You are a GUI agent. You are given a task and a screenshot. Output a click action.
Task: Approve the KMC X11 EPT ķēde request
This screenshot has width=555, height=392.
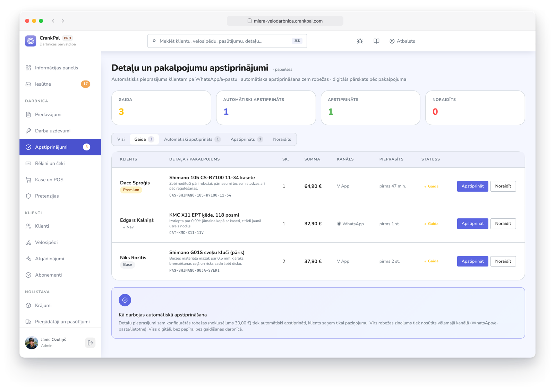[472, 224]
